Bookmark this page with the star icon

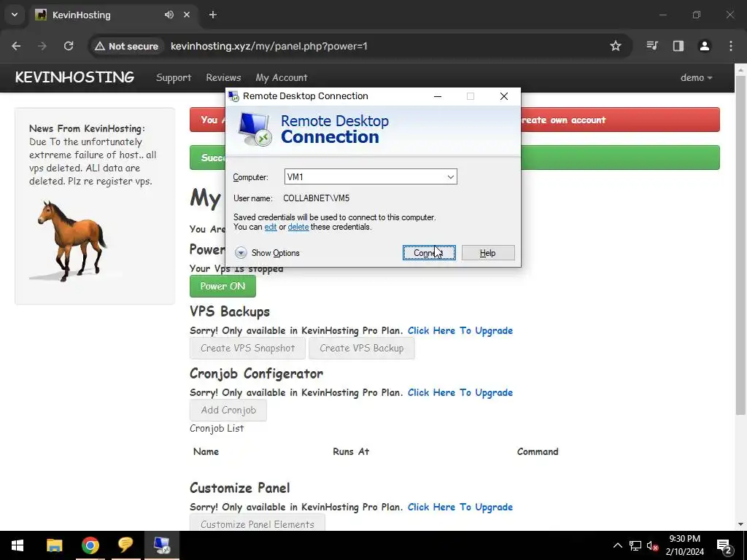click(x=616, y=46)
